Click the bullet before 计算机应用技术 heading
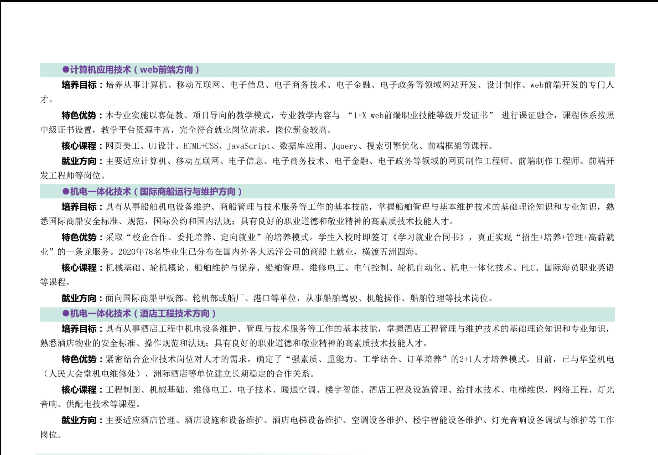Screen dimensions: 658x455 coord(66,71)
